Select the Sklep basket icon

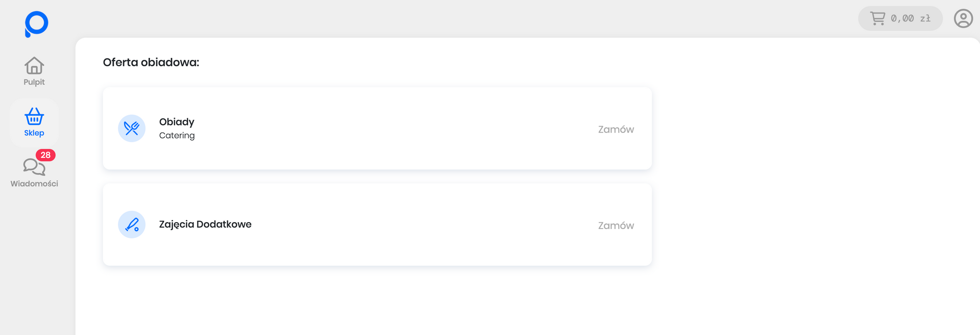34,117
